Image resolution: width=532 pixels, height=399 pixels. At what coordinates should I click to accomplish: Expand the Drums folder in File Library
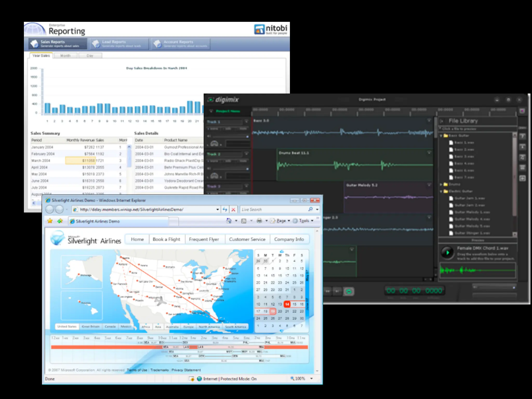(x=441, y=184)
